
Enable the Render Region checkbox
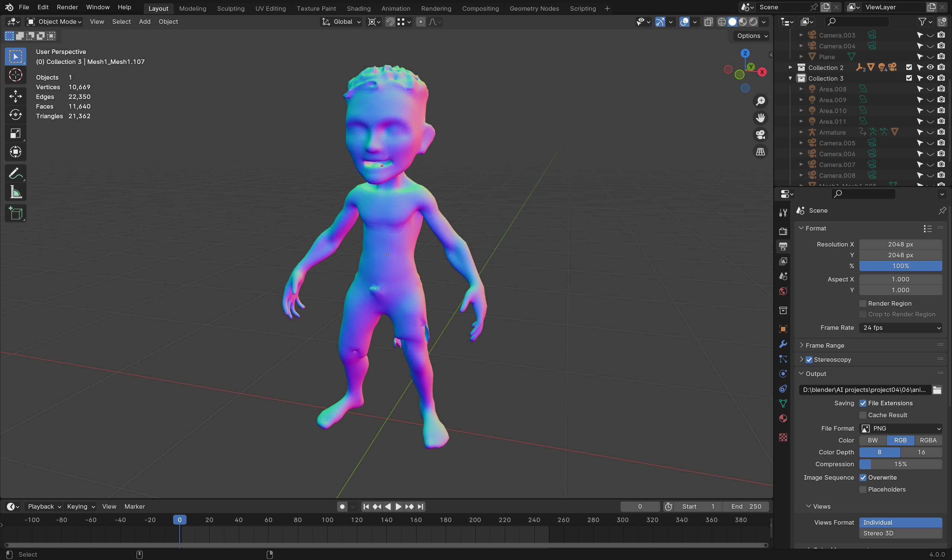pos(863,303)
